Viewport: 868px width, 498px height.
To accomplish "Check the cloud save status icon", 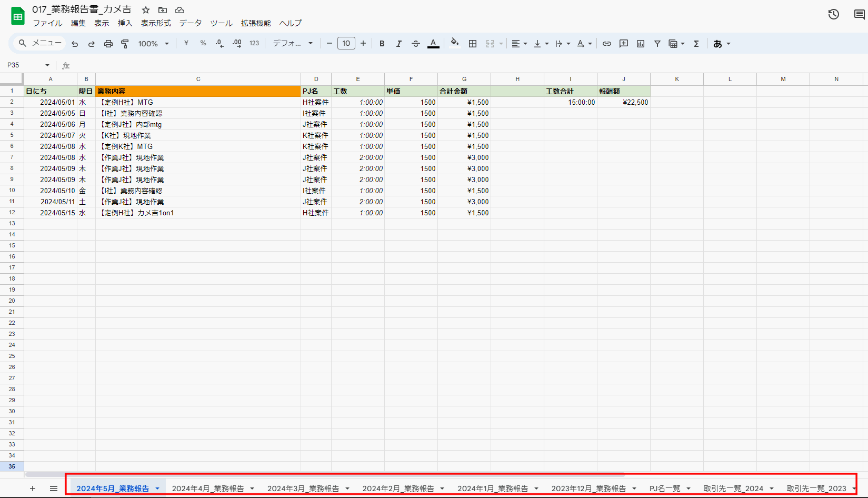I will (179, 10).
